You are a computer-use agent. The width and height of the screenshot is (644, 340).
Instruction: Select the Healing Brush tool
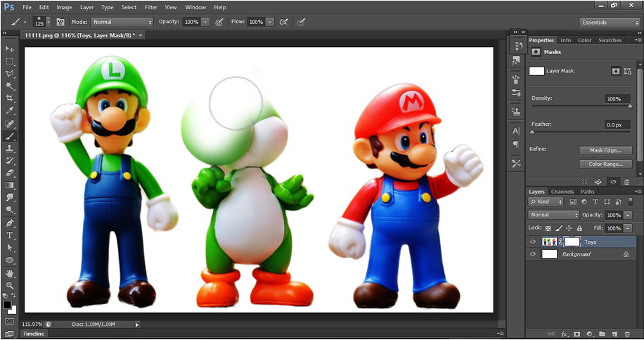pos(9,124)
